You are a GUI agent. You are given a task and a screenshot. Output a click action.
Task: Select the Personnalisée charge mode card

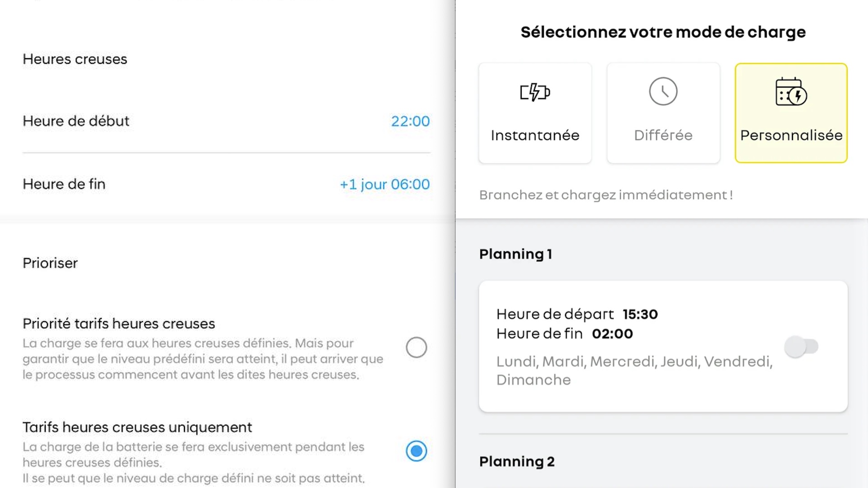[791, 113]
